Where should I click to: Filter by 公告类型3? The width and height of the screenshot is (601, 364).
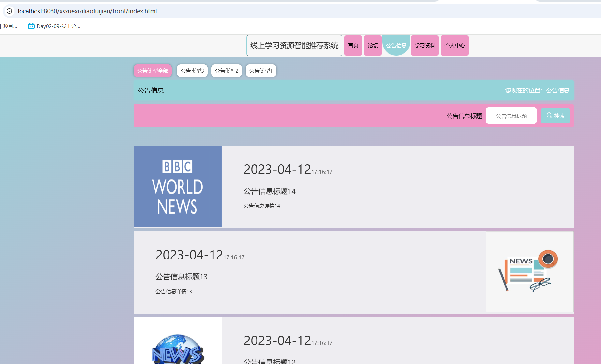pyautogui.click(x=192, y=71)
